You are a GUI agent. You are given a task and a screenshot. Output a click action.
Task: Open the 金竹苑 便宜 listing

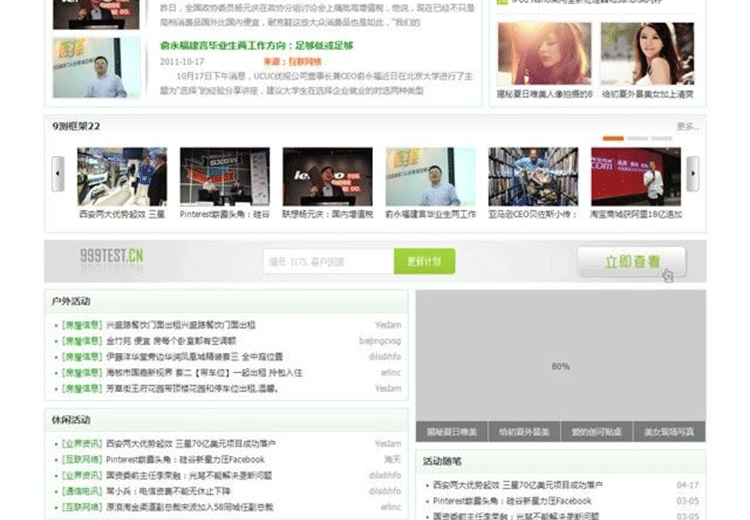(171, 341)
